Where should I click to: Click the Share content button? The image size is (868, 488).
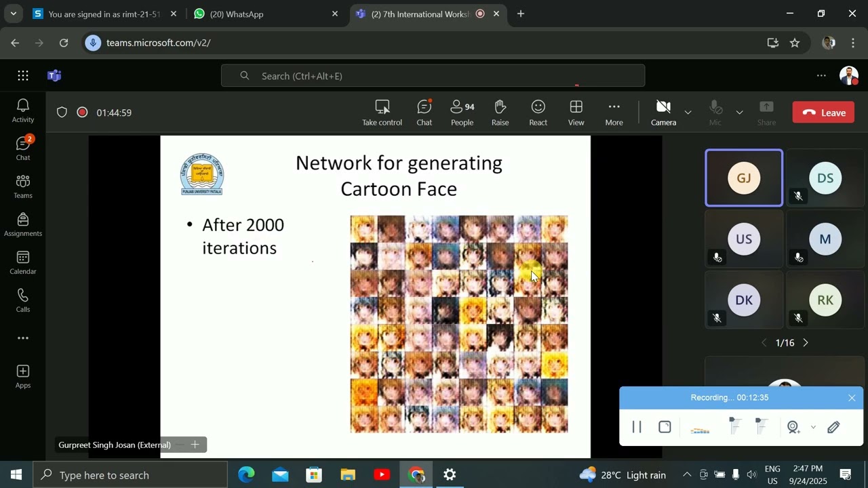click(766, 113)
